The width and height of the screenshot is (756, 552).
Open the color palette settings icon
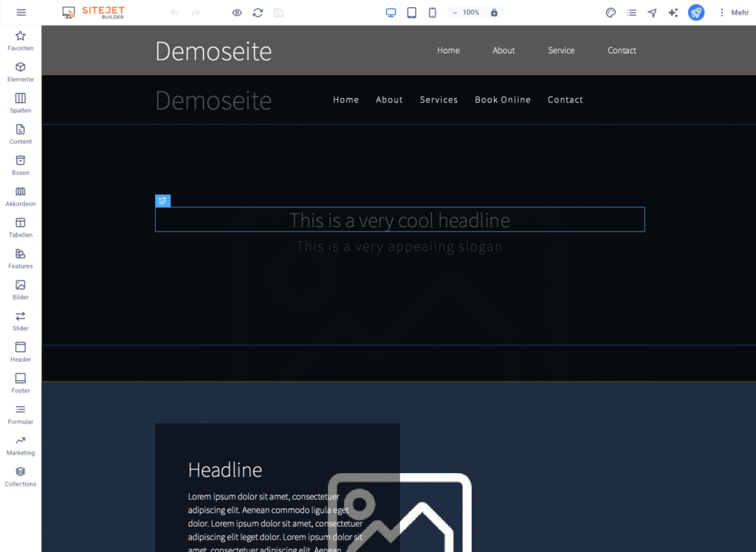pos(611,13)
